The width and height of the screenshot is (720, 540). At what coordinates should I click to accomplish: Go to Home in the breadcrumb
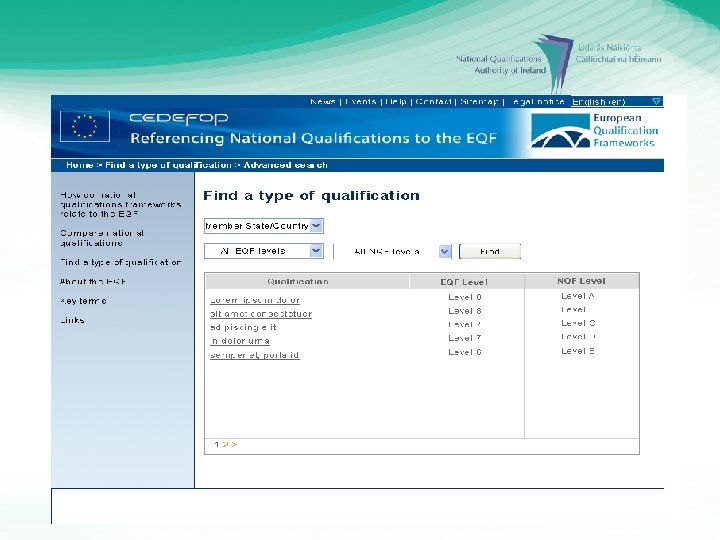tap(79, 165)
